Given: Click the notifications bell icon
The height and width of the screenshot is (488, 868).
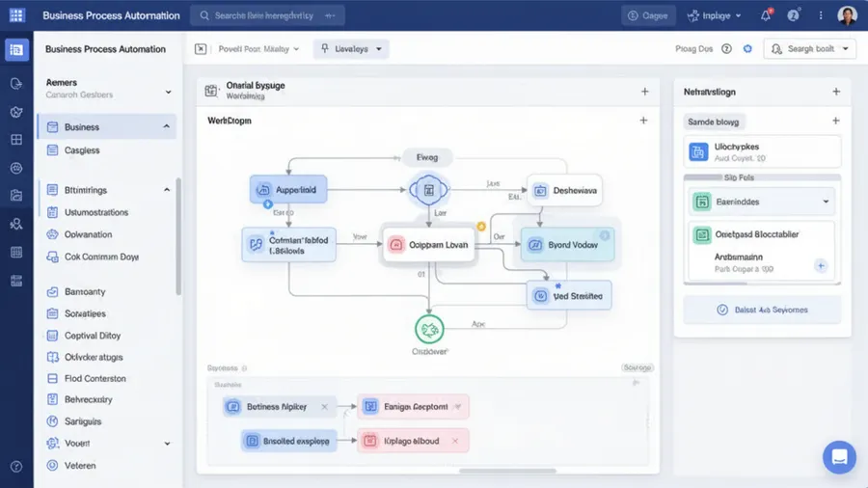Looking at the screenshot, I should (766, 15).
